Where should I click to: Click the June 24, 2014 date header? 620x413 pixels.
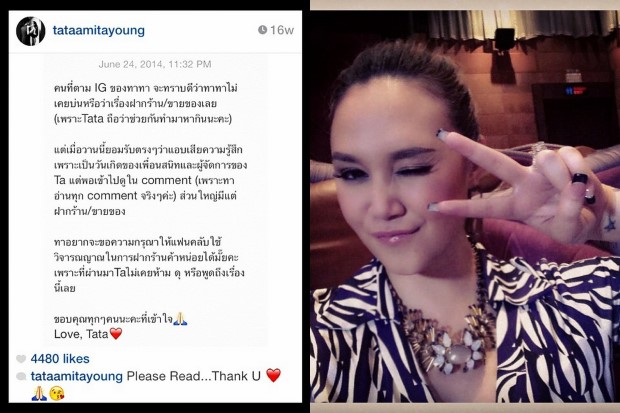click(x=155, y=64)
